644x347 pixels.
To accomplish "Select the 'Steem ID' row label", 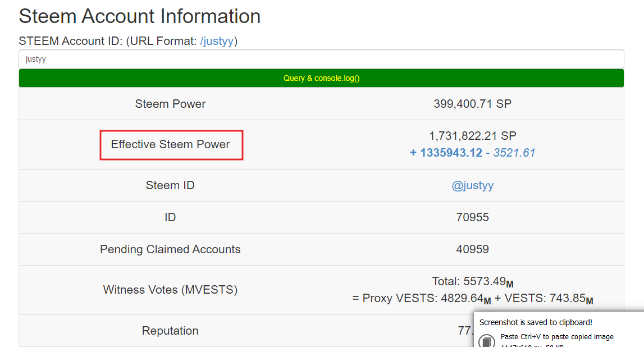I will (x=170, y=185).
